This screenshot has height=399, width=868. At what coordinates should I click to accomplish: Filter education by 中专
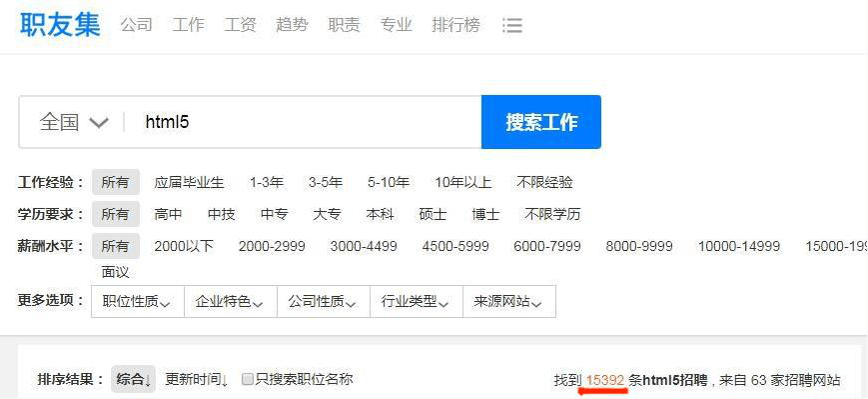274,214
